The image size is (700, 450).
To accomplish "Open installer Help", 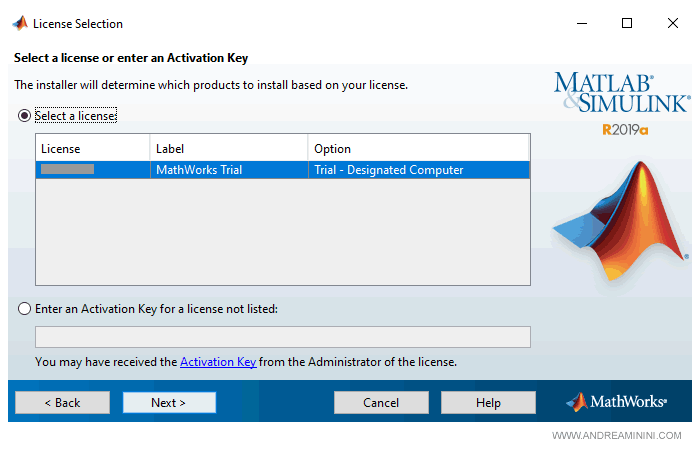I will click(488, 403).
